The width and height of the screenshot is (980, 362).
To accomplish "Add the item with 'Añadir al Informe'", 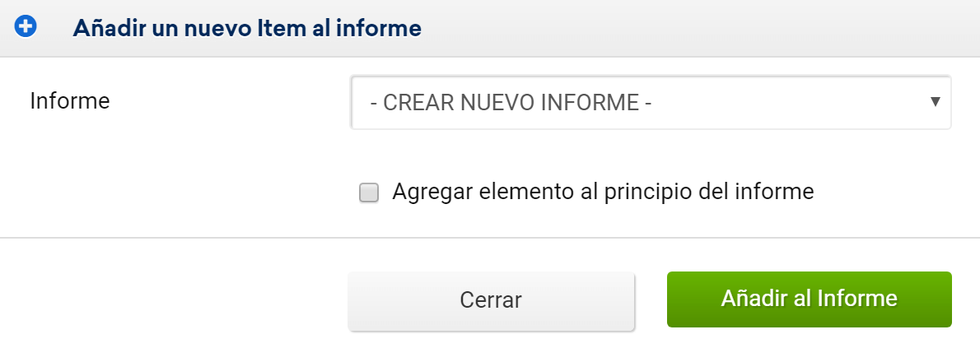I will (x=809, y=299).
